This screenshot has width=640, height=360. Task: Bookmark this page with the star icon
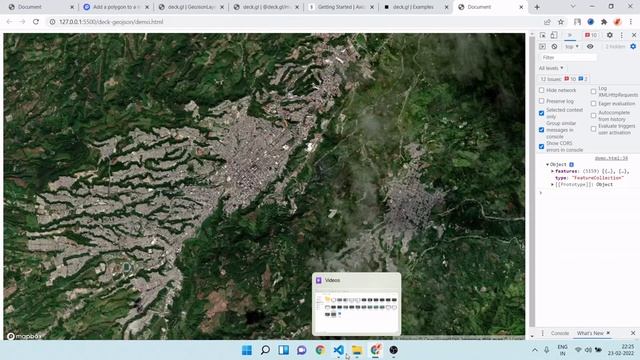click(561, 22)
